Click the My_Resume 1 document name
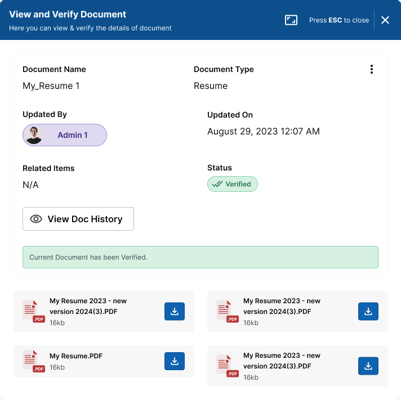This screenshot has height=400, width=401. (51, 86)
